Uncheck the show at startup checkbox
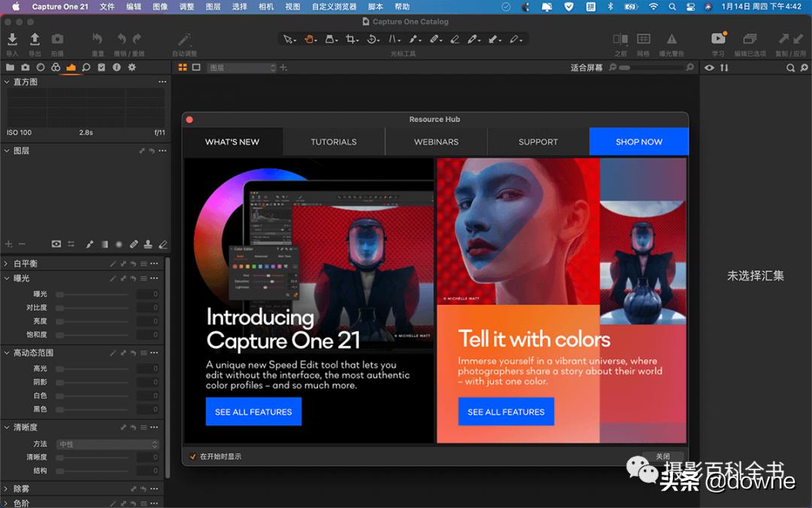Screen dimensions: 812x508 pos(192,457)
